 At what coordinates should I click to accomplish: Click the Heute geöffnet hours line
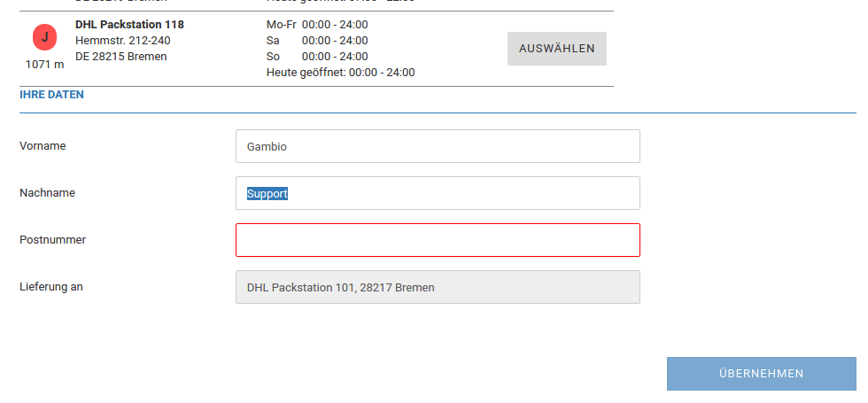[340, 73]
